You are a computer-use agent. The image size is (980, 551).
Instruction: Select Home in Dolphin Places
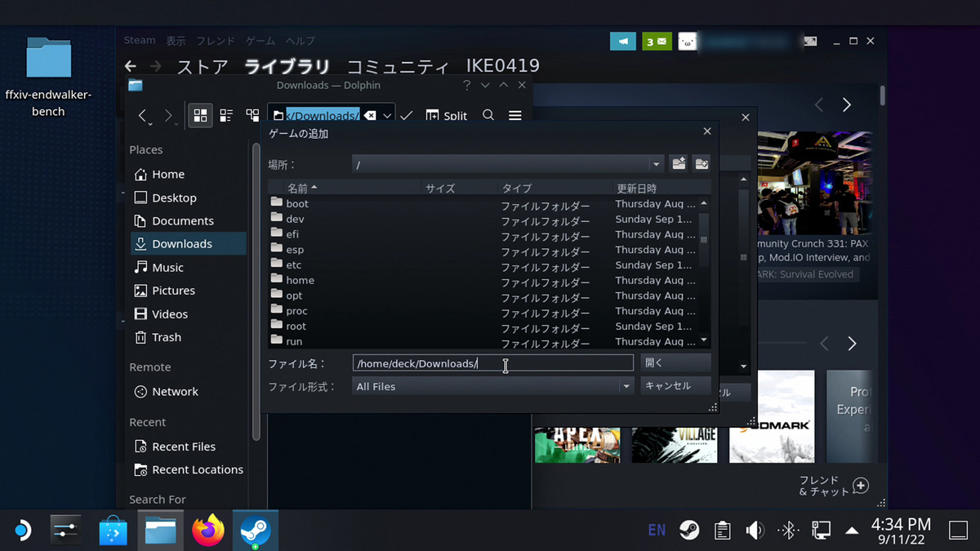[x=188, y=174]
